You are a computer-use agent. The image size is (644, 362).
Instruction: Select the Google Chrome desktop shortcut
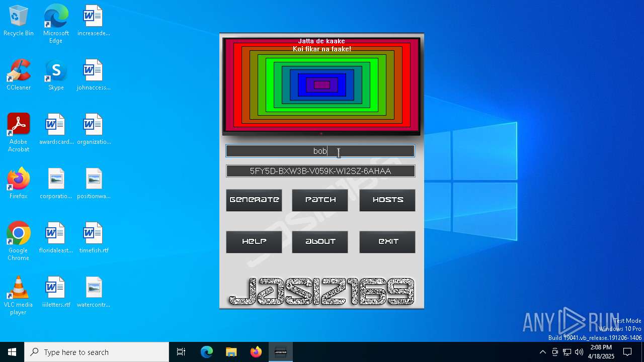[x=19, y=241]
